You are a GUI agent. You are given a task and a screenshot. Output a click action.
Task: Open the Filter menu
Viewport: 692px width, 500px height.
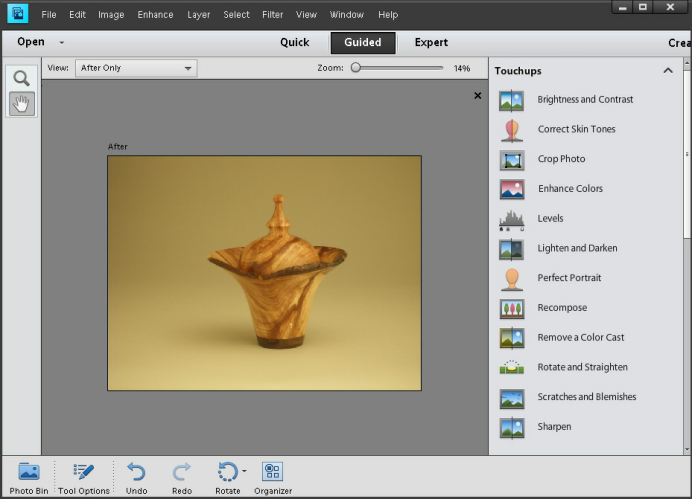[272, 15]
